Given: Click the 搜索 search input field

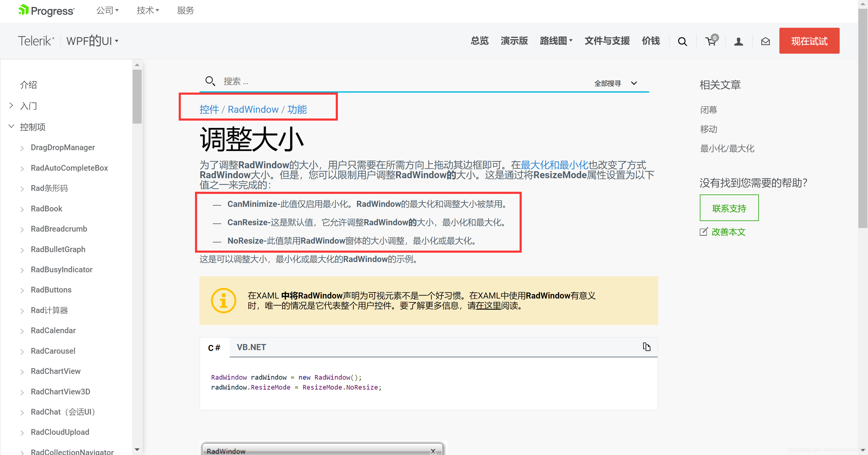Looking at the screenshot, I should [404, 81].
